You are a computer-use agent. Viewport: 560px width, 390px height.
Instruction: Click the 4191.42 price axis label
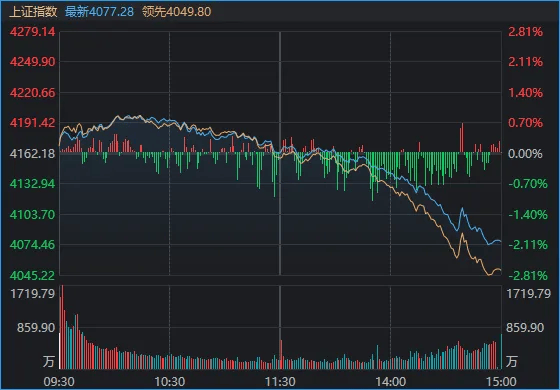pyautogui.click(x=33, y=123)
